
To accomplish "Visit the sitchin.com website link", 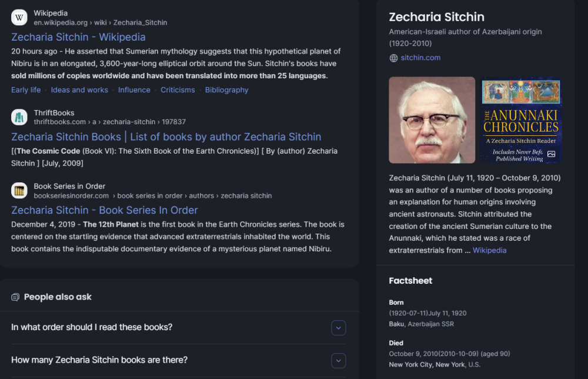I will [420, 58].
